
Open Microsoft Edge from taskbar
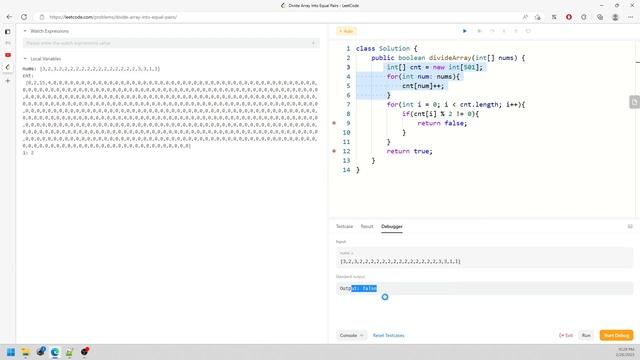point(55,352)
